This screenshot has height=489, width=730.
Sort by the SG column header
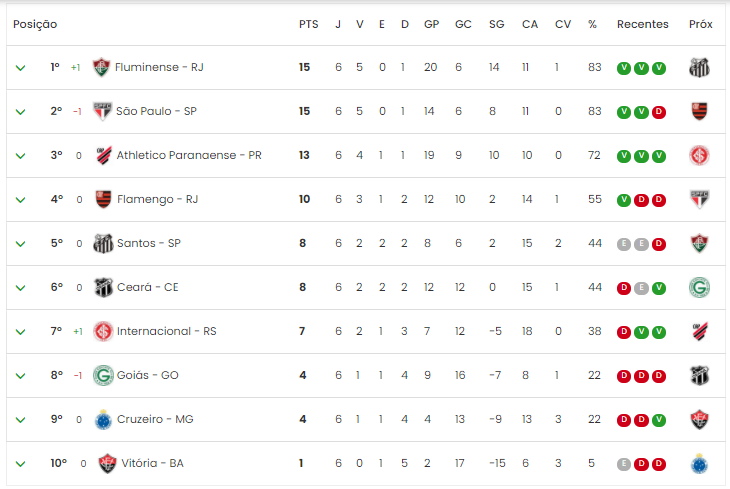[496, 24]
